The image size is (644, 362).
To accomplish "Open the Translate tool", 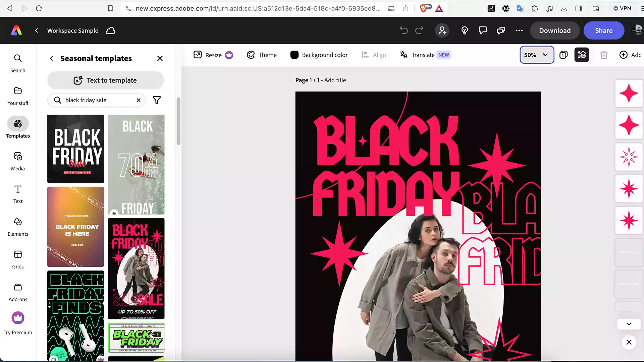I will 425,55.
